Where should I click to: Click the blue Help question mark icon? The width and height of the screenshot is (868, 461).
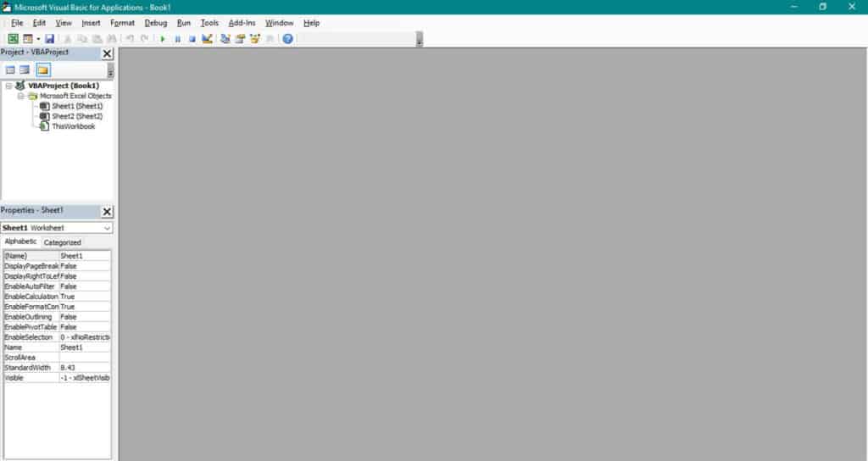pos(288,39)
